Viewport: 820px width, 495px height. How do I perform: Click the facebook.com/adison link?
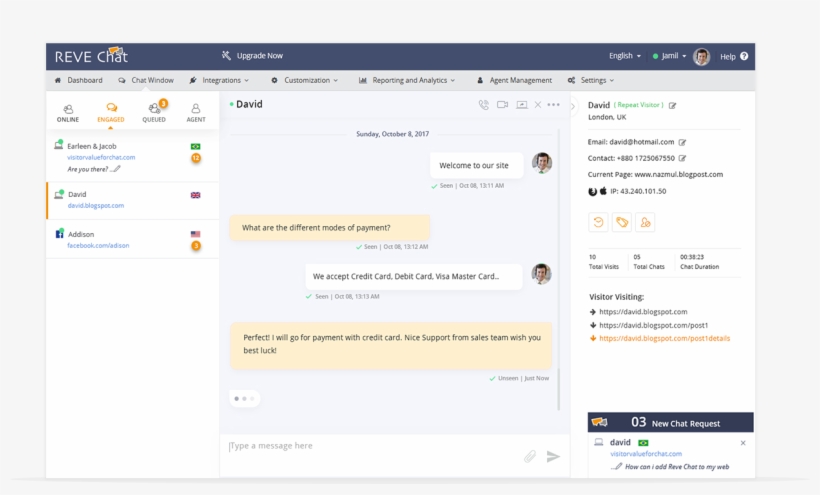click(x=98, y=245)
